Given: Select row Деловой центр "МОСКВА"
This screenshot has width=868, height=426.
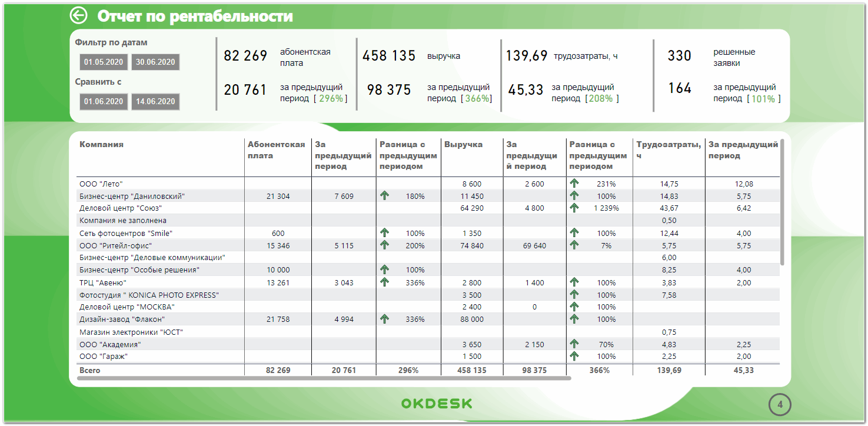Looking at the screenshot, I should [x=428, y=307].
